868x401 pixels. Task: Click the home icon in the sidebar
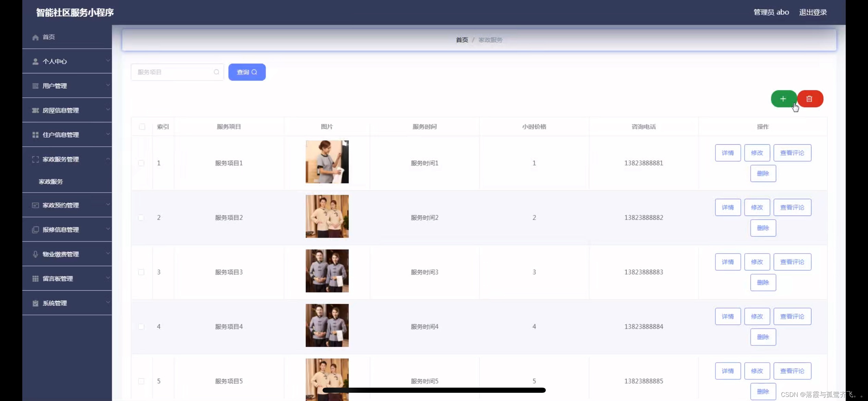tap(35, 37)
